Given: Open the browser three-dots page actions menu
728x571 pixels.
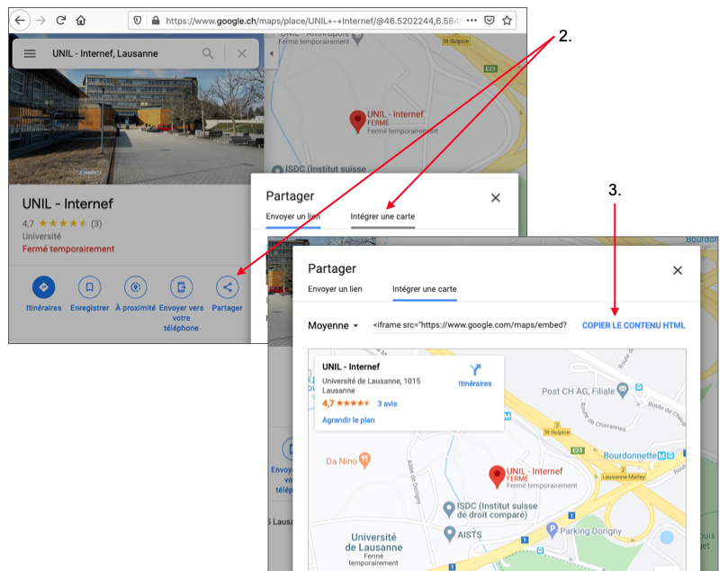Looking at the screenshot, I should point(472,20).
